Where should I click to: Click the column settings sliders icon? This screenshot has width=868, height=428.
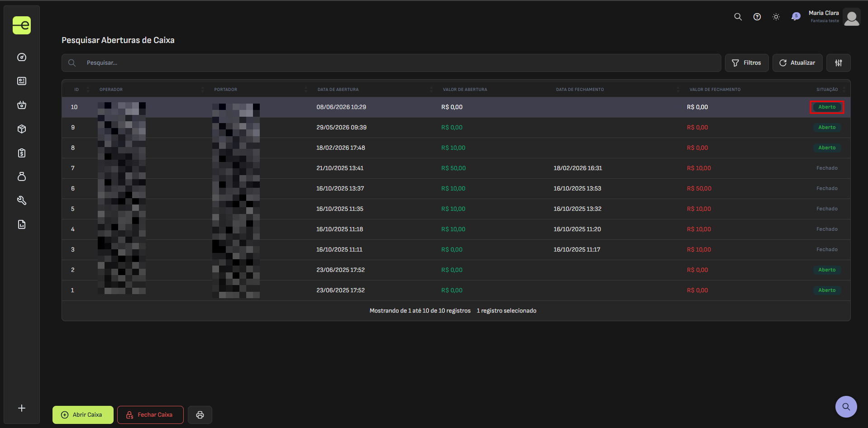pyautogui.click(x=839, y=63)
